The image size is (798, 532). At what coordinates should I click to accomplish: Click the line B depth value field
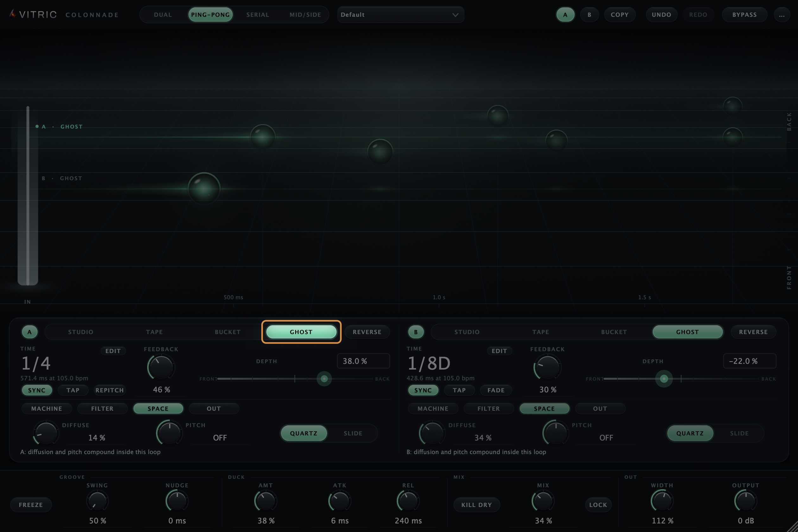[x=750, y=361]
